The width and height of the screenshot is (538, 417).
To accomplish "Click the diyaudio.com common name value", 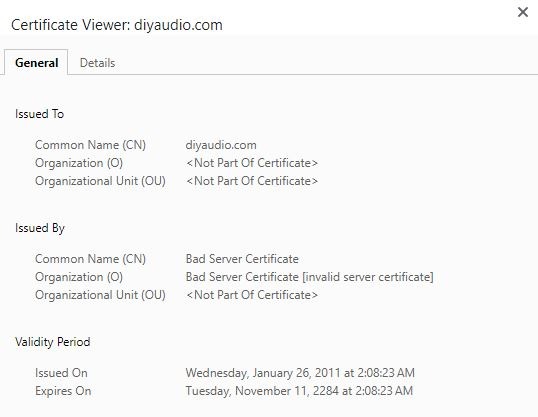I will 221,145.
